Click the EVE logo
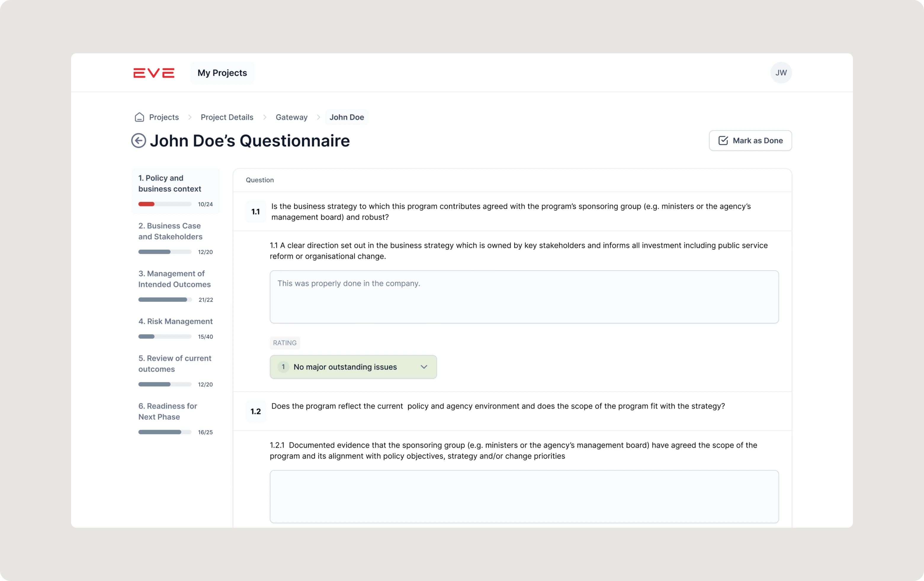The image size is (924, 581). coord(154,73)
